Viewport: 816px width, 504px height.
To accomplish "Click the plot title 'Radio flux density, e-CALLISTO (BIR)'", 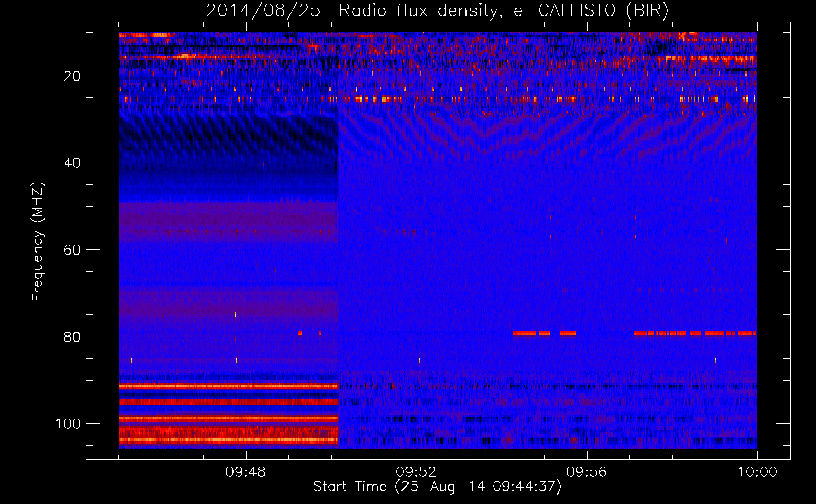I will (504, 11).
